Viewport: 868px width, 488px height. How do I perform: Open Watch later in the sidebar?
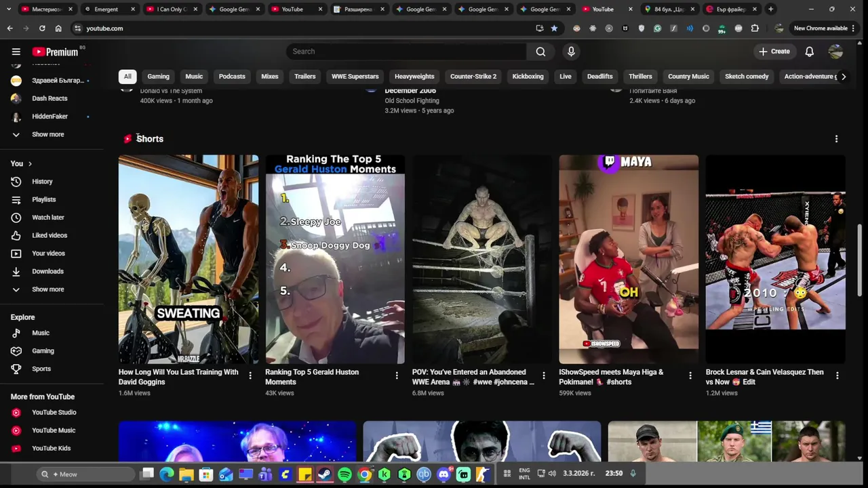tap(47, 218)
